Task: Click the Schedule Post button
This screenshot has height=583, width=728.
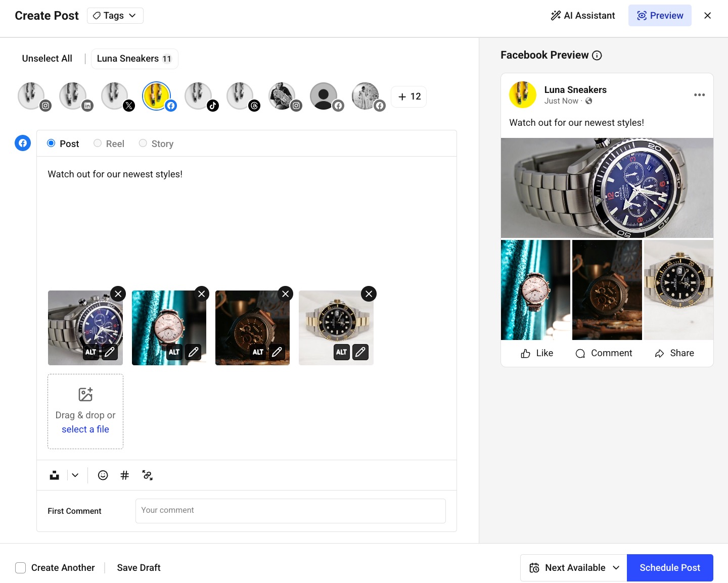Action: (x=670, y=567)
